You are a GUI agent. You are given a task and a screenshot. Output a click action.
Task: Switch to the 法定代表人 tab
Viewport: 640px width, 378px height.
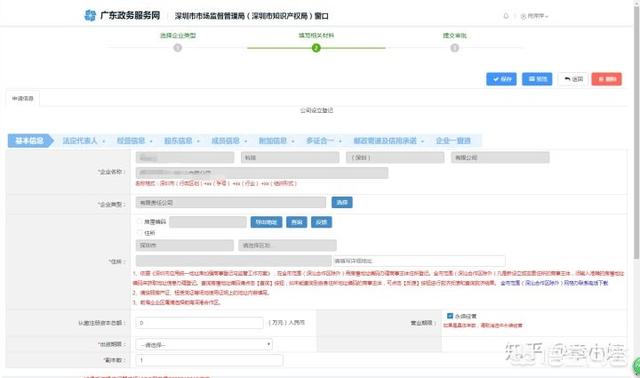click(x=80, y=141)
